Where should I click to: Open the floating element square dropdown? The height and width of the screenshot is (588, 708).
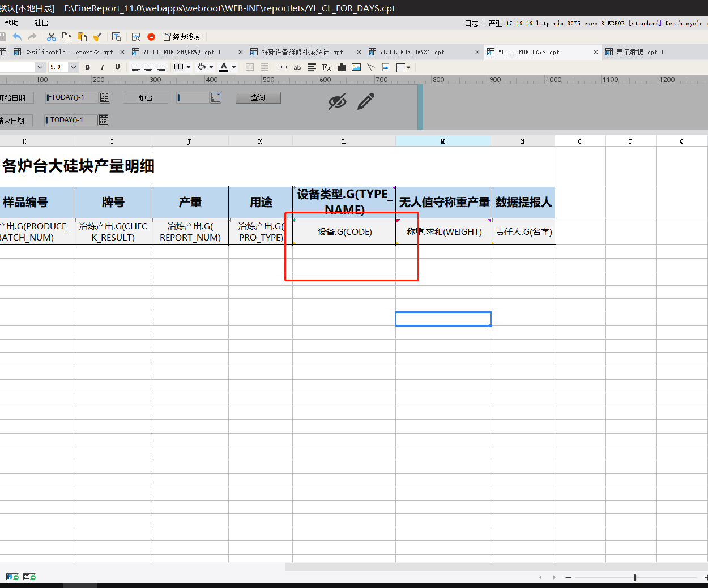(403, 67)
